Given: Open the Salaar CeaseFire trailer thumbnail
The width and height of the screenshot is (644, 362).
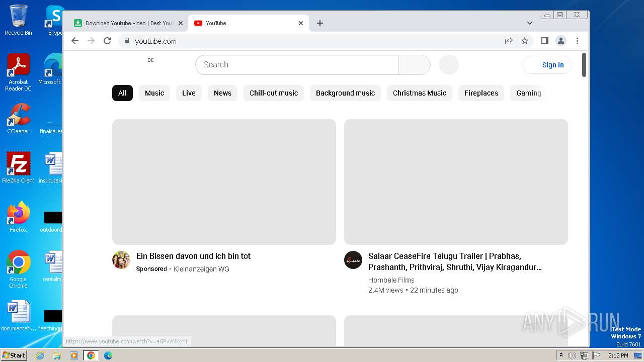Looking at the screenshot, I should coord(456,182).
